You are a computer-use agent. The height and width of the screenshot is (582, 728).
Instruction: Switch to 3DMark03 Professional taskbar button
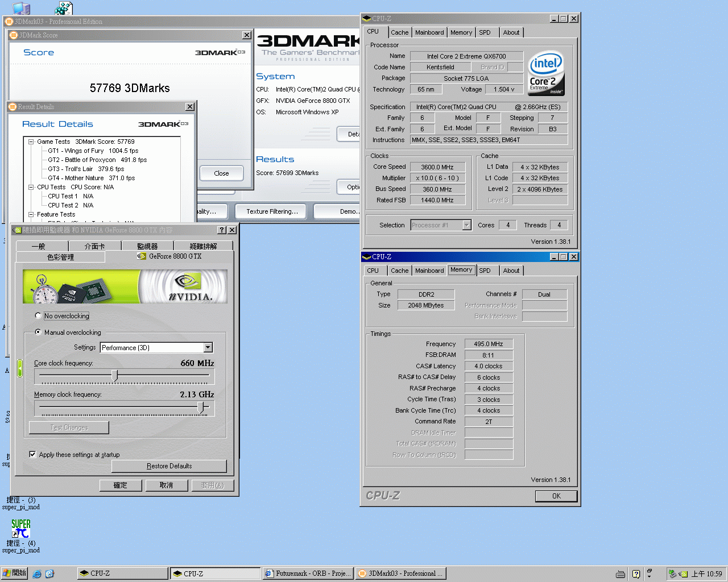pos(400,573)
